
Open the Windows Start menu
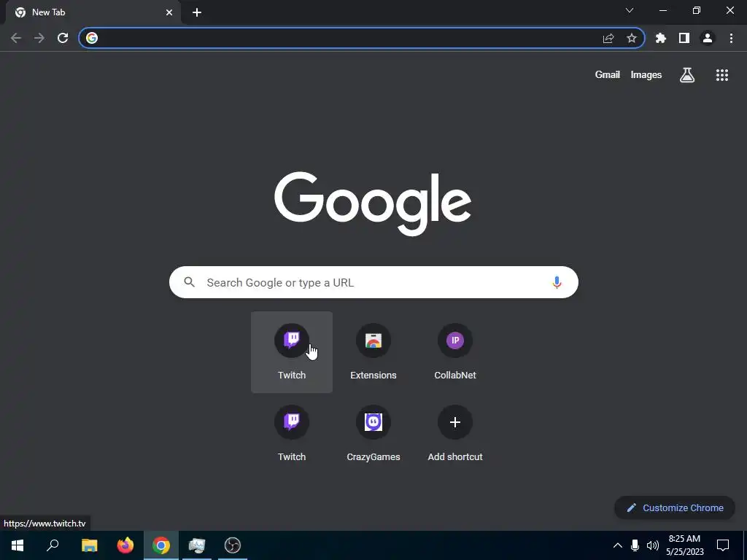(18, 545)
